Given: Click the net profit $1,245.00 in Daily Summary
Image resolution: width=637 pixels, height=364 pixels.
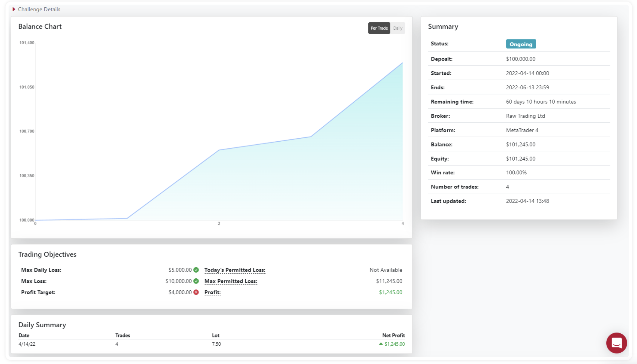Looking at the screenshot, I should pos(394,344).
